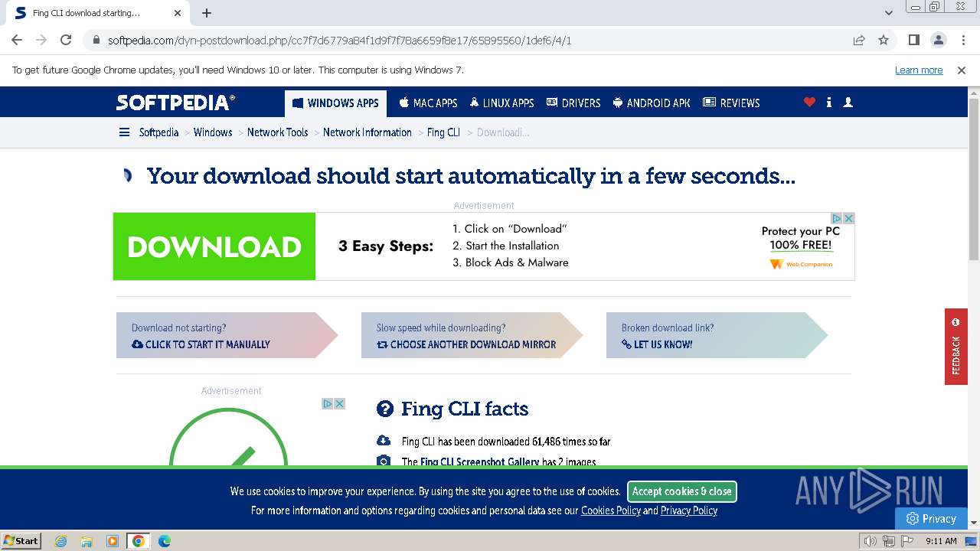Open the Windows Start menu

tap(21, 540)
